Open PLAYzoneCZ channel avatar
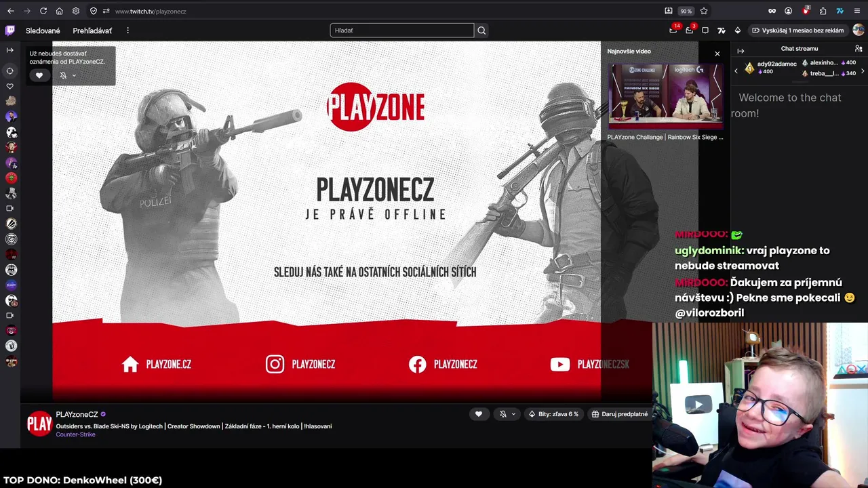 pos(39,424)
